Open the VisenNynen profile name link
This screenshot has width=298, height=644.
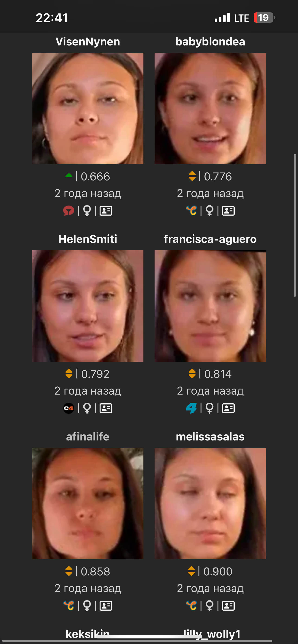[x=87, y=41]
